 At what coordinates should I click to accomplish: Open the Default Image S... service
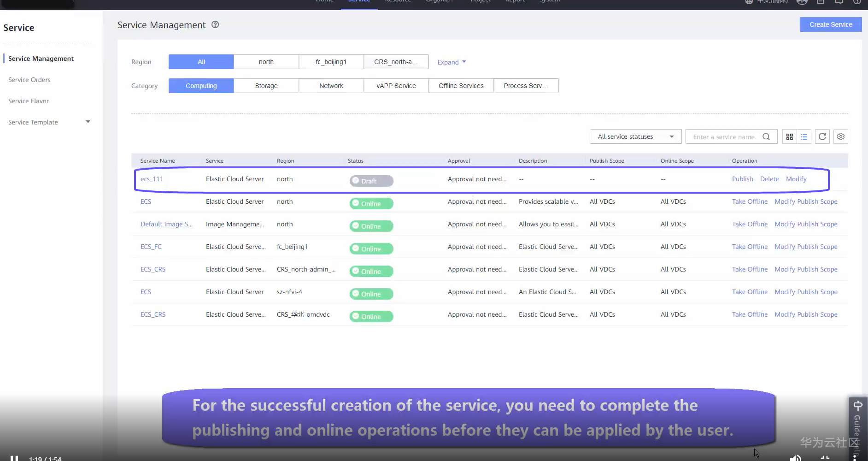pyautogui.click(x=166, y=224)
